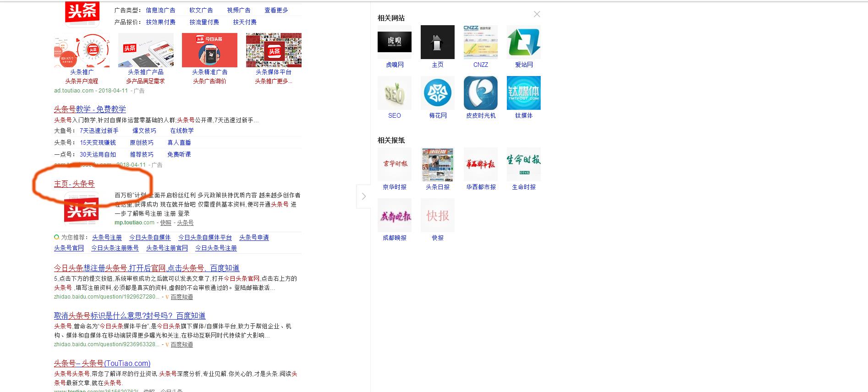The image size is (868, 392).
Task: Open the 爱站网 green arrow icon
Action: (523, 42)
